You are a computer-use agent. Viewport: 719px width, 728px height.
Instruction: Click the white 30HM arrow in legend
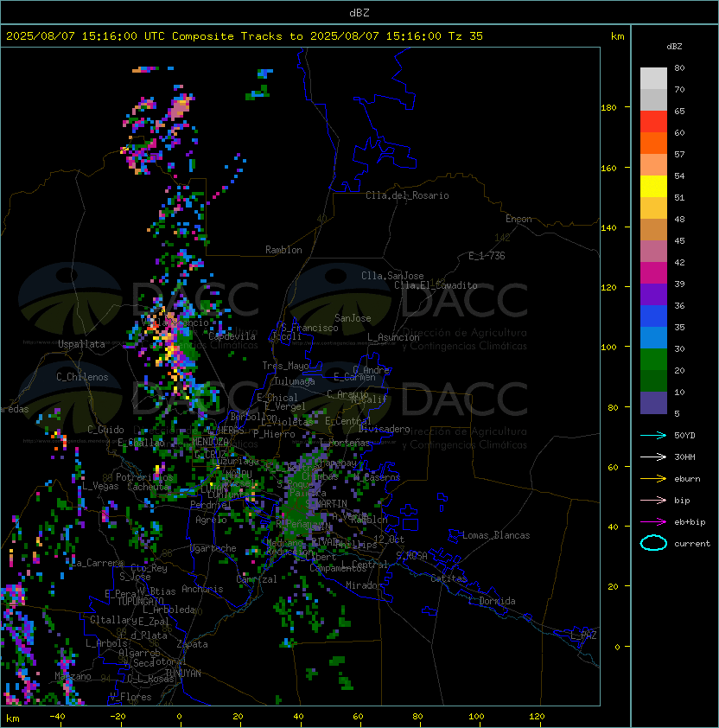[653, 457]
